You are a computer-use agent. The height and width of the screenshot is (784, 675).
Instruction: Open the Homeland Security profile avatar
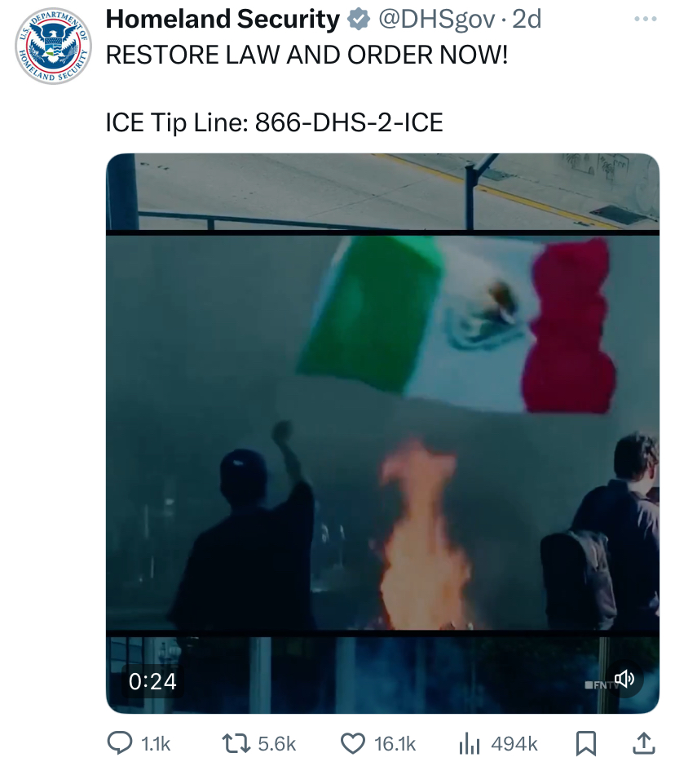click(x=53, y=46)
